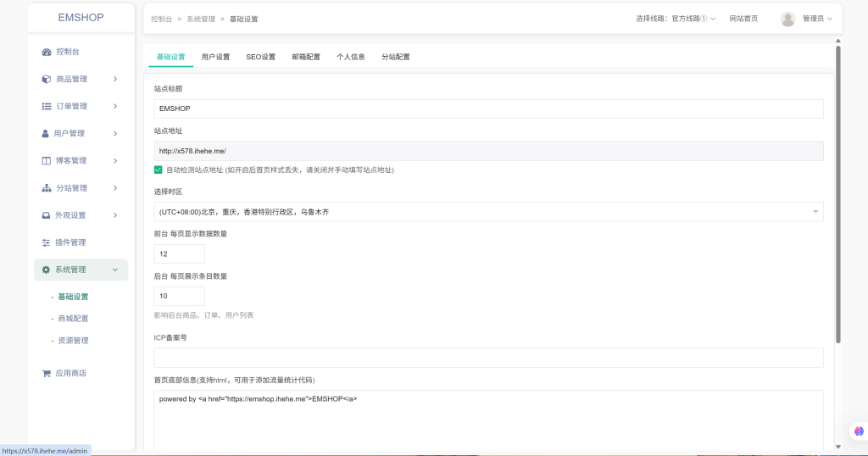868x456 pixels.
Task: Open the 管理员 account dropdown
Action: click(817, 19)
